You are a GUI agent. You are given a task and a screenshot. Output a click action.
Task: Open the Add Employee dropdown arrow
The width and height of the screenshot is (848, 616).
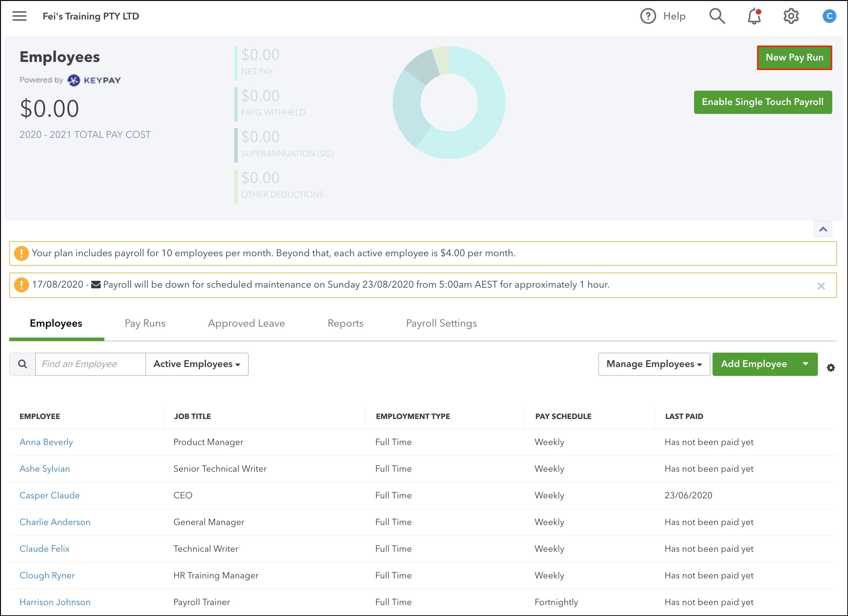(x=805, y=364)
